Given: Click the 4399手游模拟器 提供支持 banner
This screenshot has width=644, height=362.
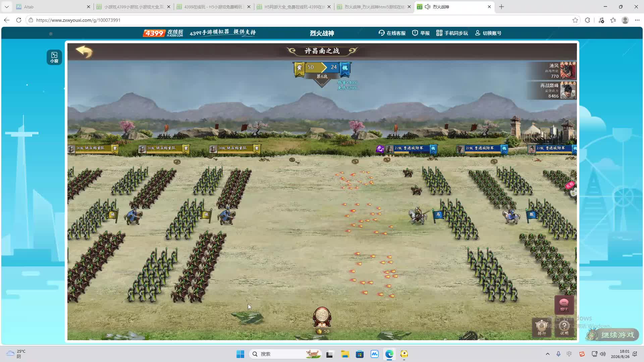Looking at the screenshot, I should tap(223, 33).
